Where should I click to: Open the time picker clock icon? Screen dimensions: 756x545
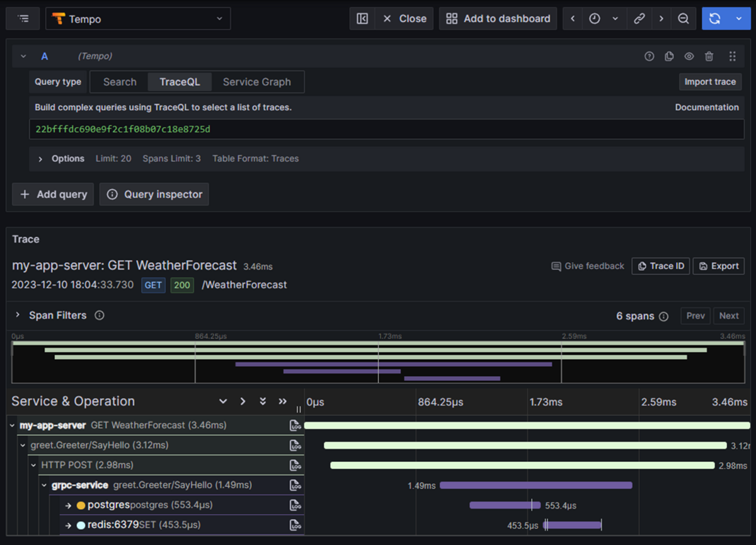(595, 19)
